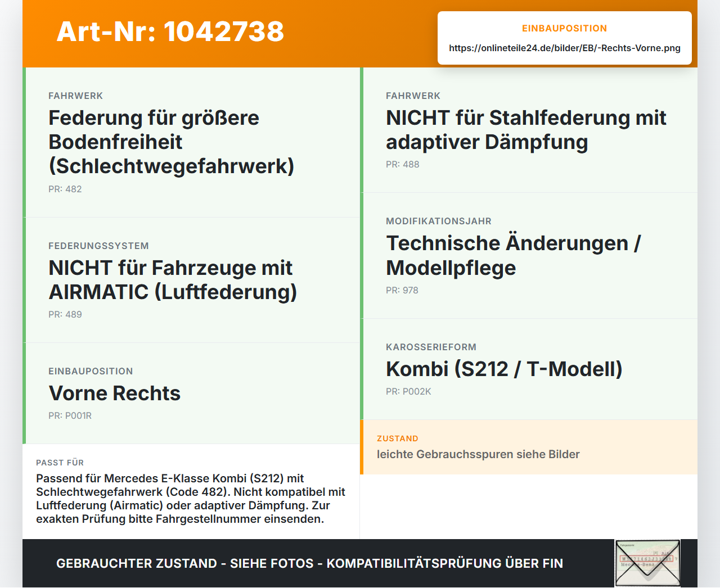Select the 'PR: 488' code
The image size is (720, 588).
403,164
